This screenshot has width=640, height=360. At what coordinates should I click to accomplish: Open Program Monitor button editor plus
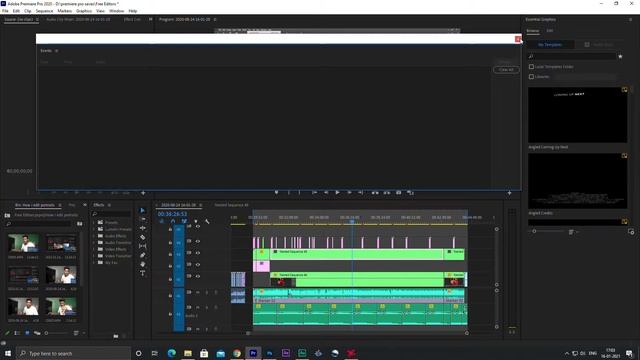(x=509, y=193)
